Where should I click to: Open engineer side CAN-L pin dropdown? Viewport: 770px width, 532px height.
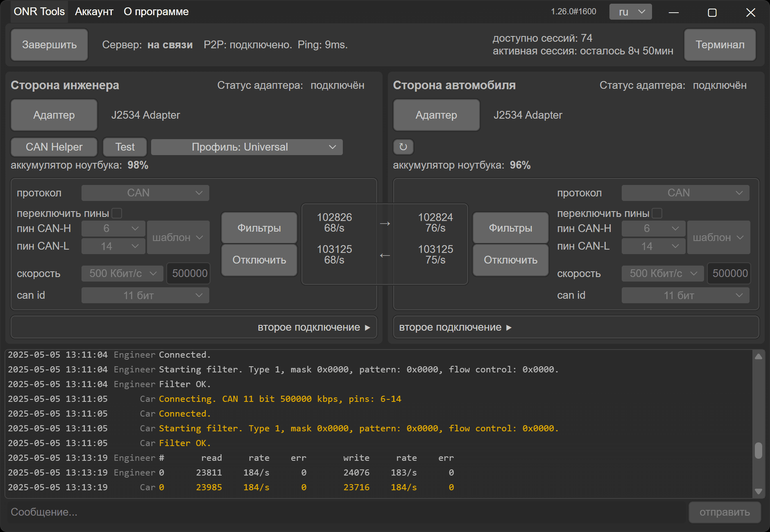[x=113, y=246]
